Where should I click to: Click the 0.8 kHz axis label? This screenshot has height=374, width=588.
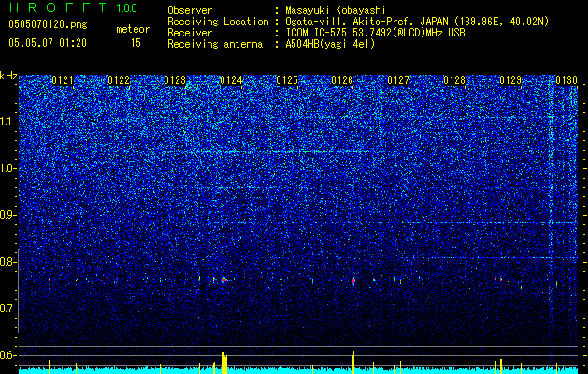click(7, 262)
